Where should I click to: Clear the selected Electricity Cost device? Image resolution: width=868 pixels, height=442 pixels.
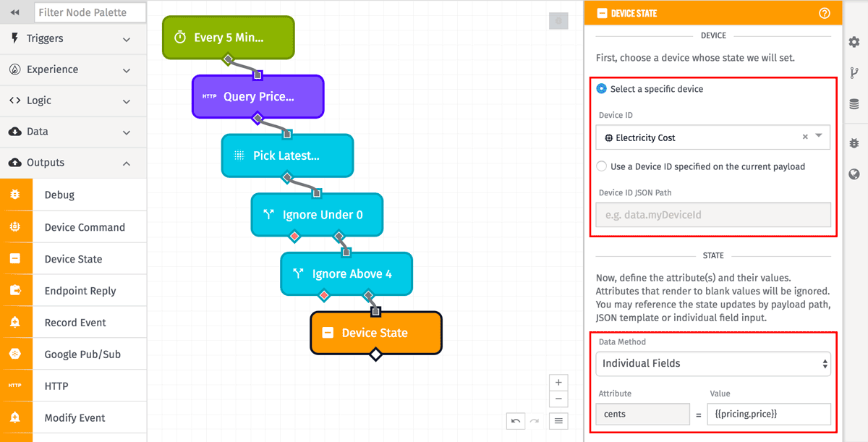coord(805,137)
